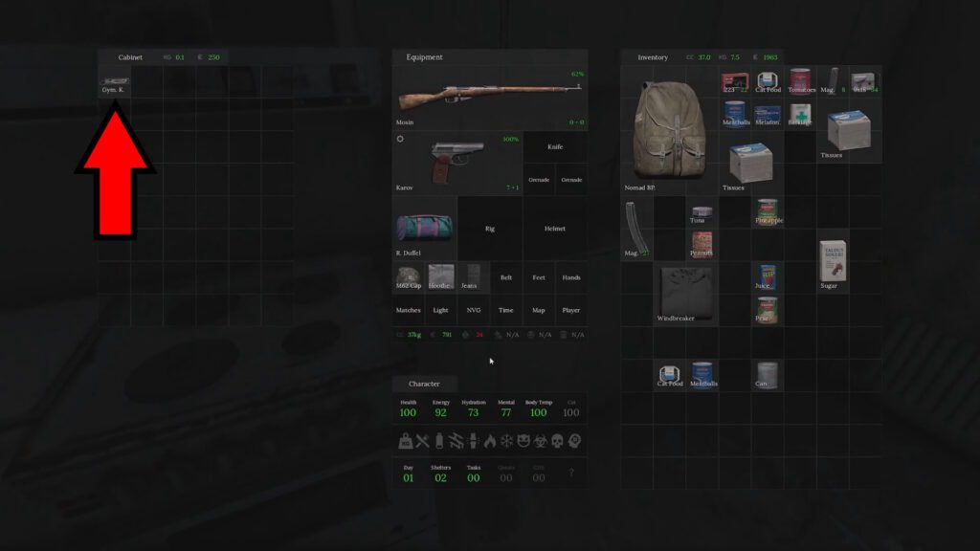Click the overweight kettlebell status icon

(x=406, y=441)
